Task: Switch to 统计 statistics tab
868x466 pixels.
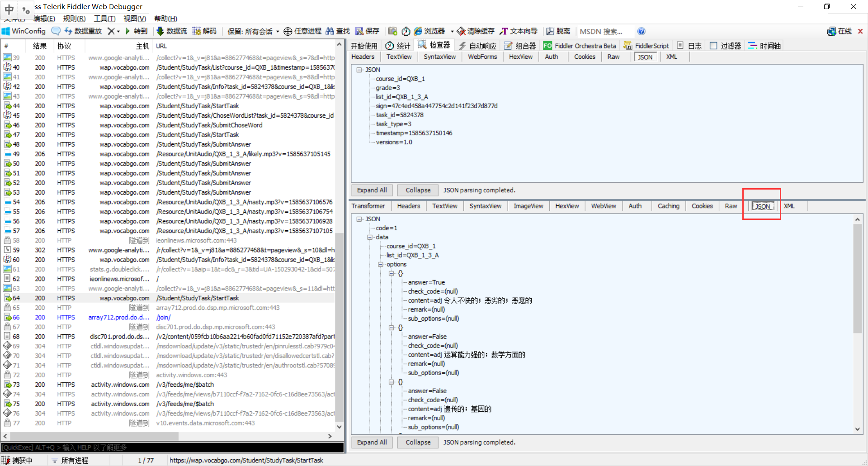Action: point(398,46)
